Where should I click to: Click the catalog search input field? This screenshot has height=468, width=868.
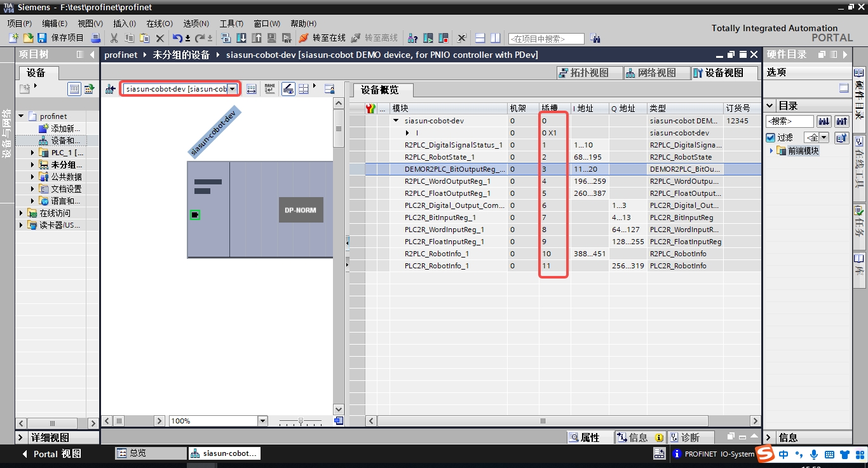[x=790, y=121]
